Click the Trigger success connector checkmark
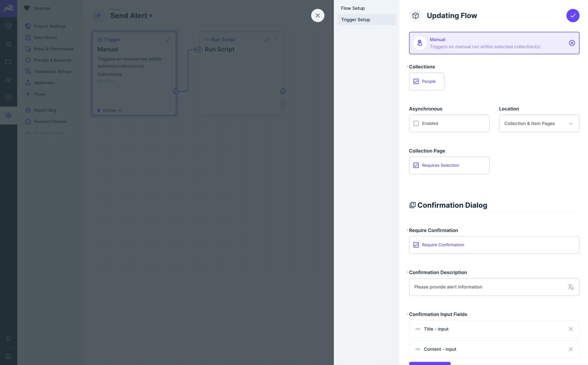The width and height of the screenshot is (588, 365). (176, 91)
